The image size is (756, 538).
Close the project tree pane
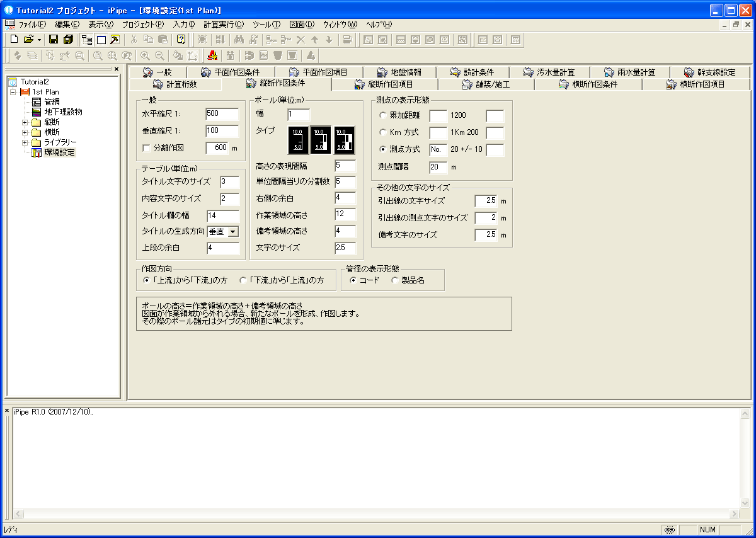pyautogui.click(x=117, y=69)
